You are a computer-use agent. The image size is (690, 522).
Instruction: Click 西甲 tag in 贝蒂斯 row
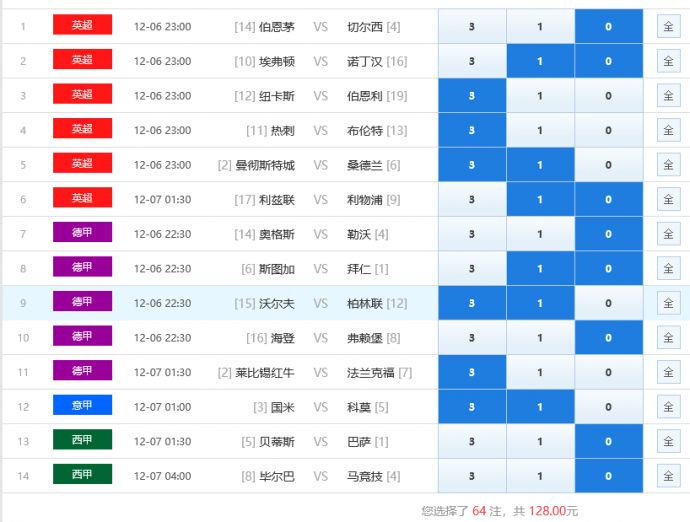(82, 440)
